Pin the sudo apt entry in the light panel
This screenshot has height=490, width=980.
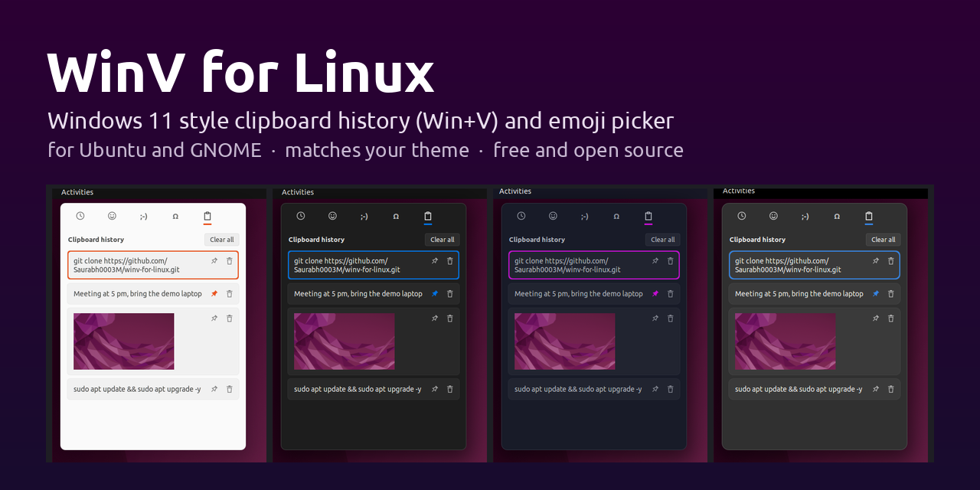tap(214, 389)
